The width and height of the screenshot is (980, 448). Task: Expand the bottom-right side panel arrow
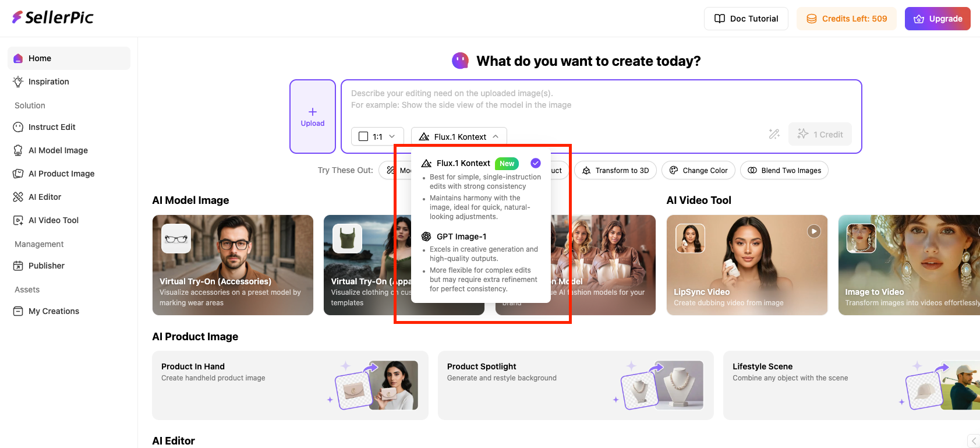coord(973,441)
